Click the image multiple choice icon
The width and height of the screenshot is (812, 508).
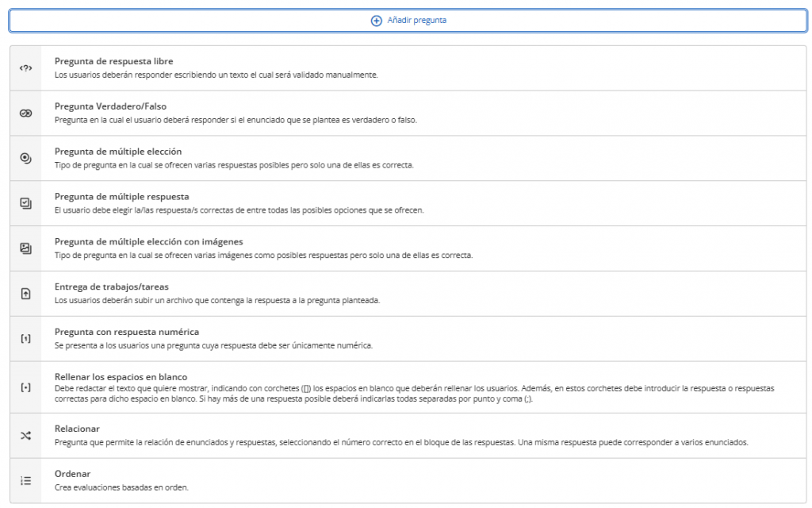coord(25,248)
